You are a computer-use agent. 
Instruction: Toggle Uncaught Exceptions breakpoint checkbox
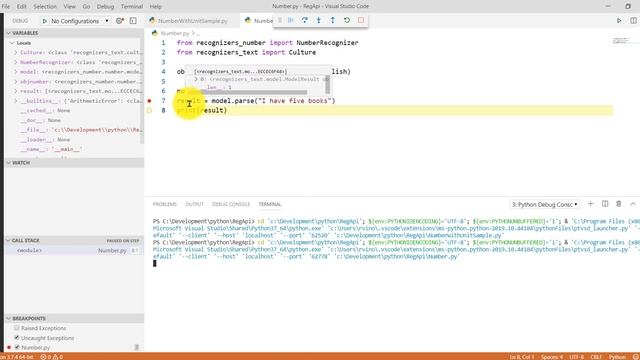click(17, 338)
